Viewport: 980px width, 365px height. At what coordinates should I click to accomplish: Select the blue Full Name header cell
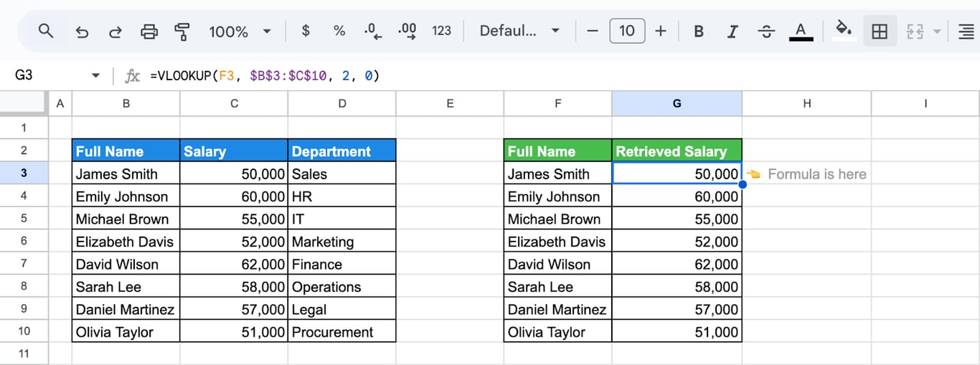[126, 151]
